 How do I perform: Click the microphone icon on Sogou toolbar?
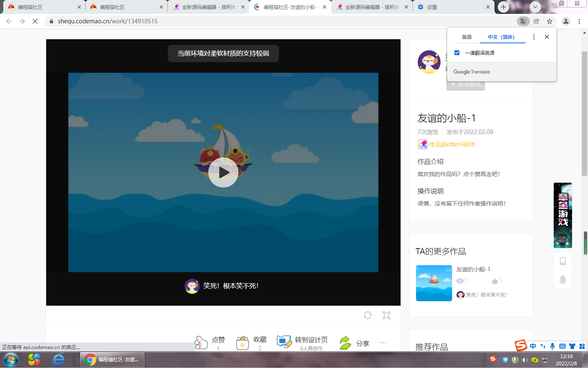coord(552,346)
